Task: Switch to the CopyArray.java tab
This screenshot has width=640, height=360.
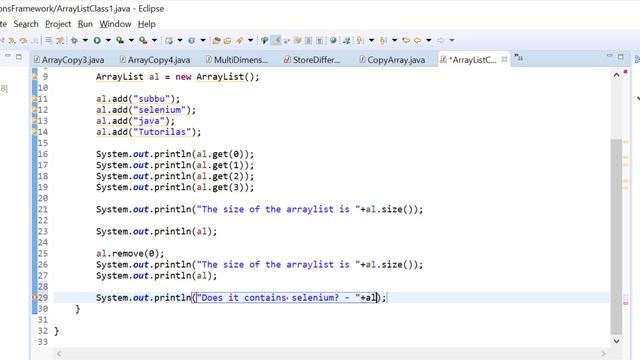Action: point(392,60)
